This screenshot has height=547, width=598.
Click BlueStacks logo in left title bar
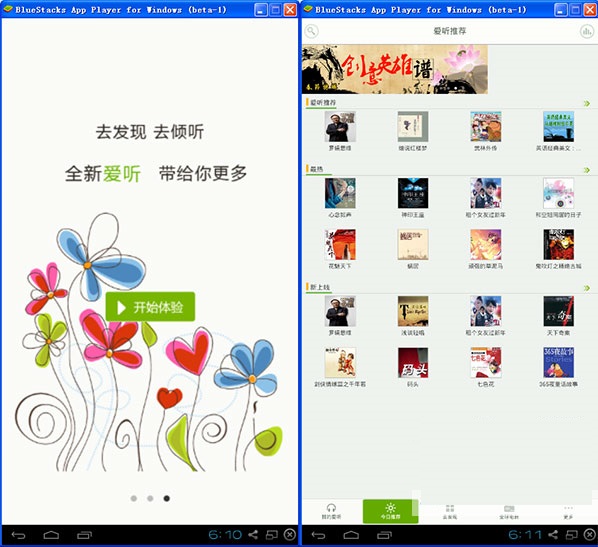point(8,9)
